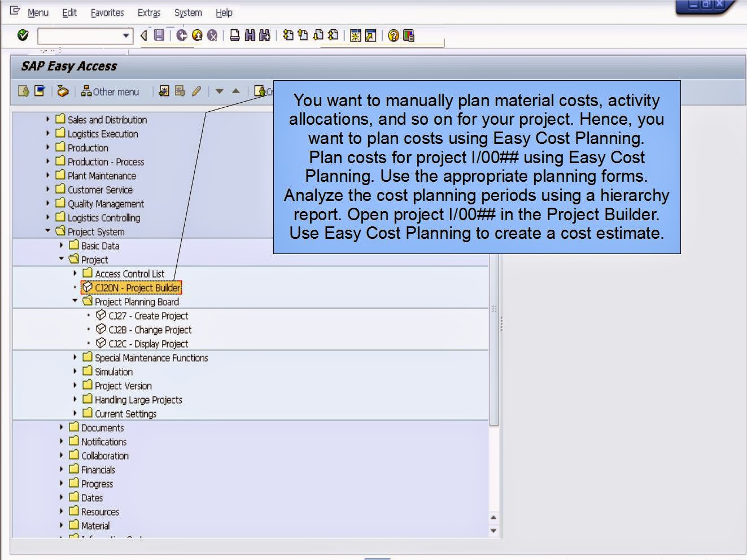Go to First Page icon

(x=288, y=36)
